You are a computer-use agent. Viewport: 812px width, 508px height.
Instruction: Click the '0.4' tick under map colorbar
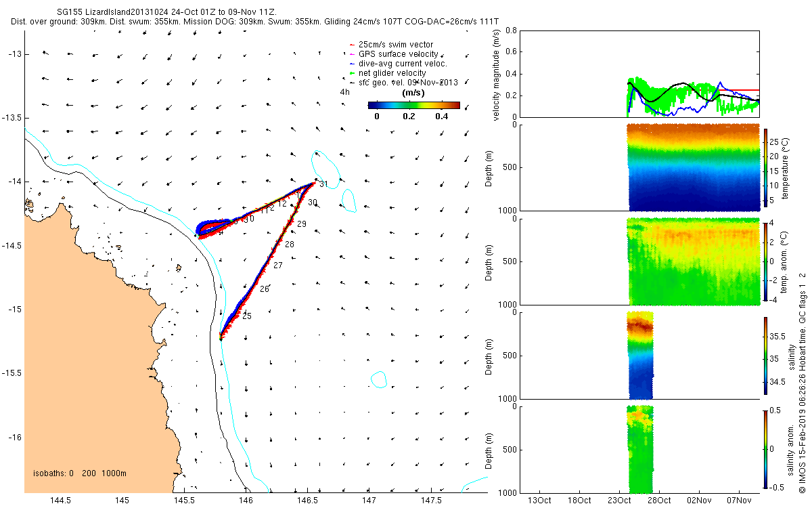click(443, 117)
